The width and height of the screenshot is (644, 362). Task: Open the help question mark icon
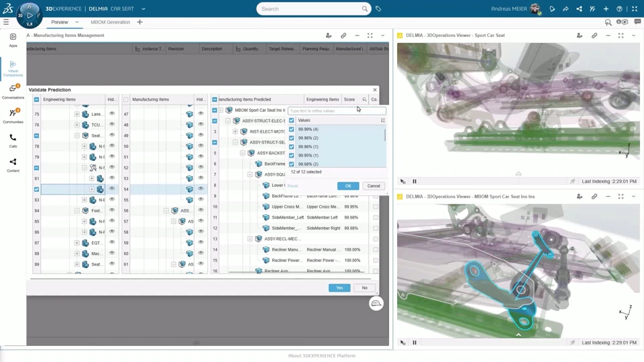click(x=619, y=9)
